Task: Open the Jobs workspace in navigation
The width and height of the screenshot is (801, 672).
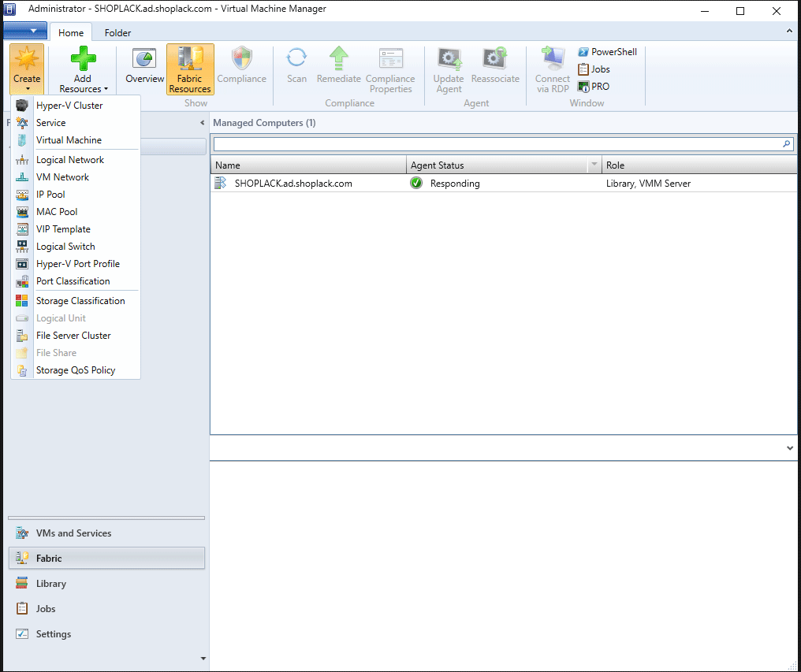Action: [x=106, y=609]
